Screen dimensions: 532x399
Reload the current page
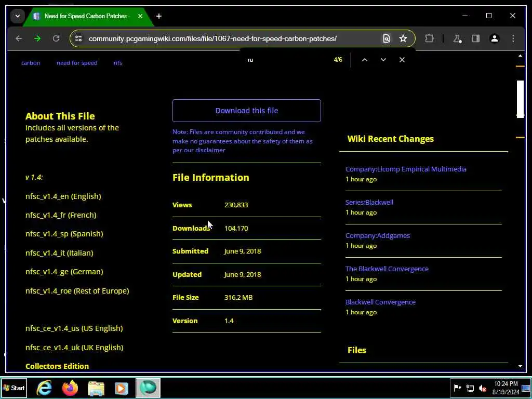[x=56, y=38]
